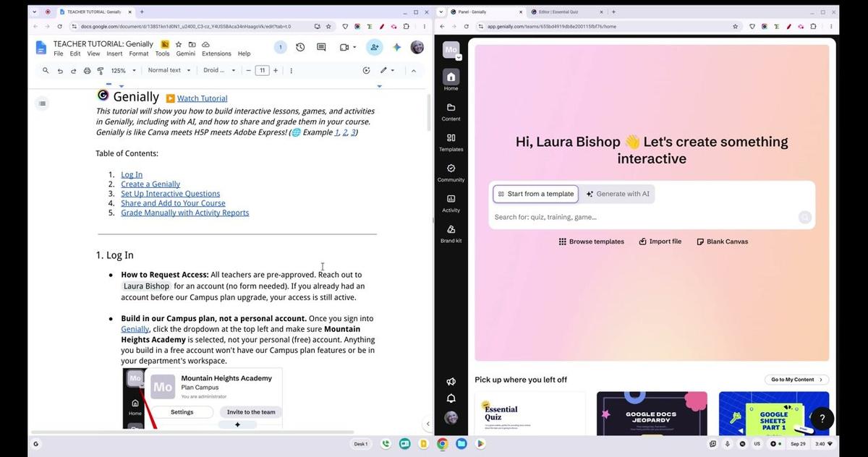Click Browse templates in Genially
This screenshot has height=457, width=868.
coord(591,242)
